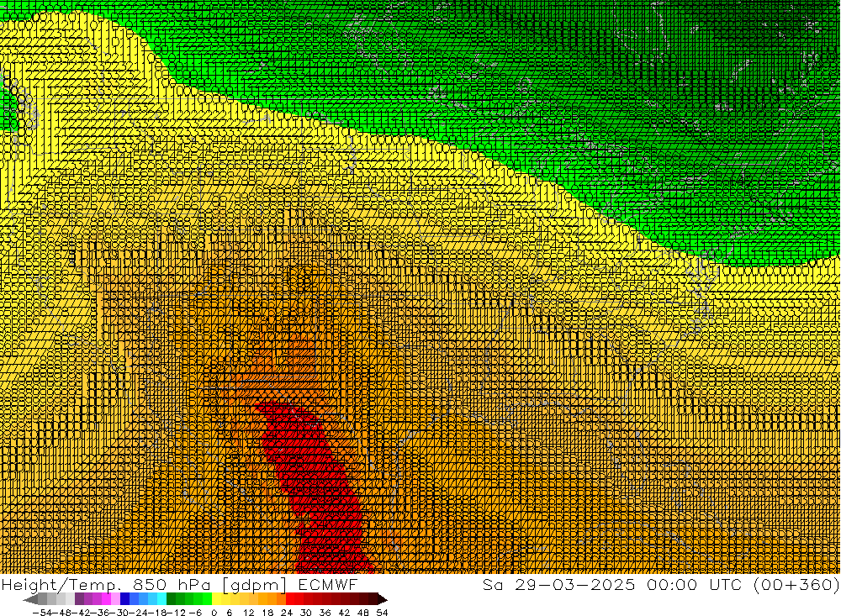Select the dark purple legend swatch at -42
The height and width of the screenshot is (616, 841).
[x=79, y=599]
